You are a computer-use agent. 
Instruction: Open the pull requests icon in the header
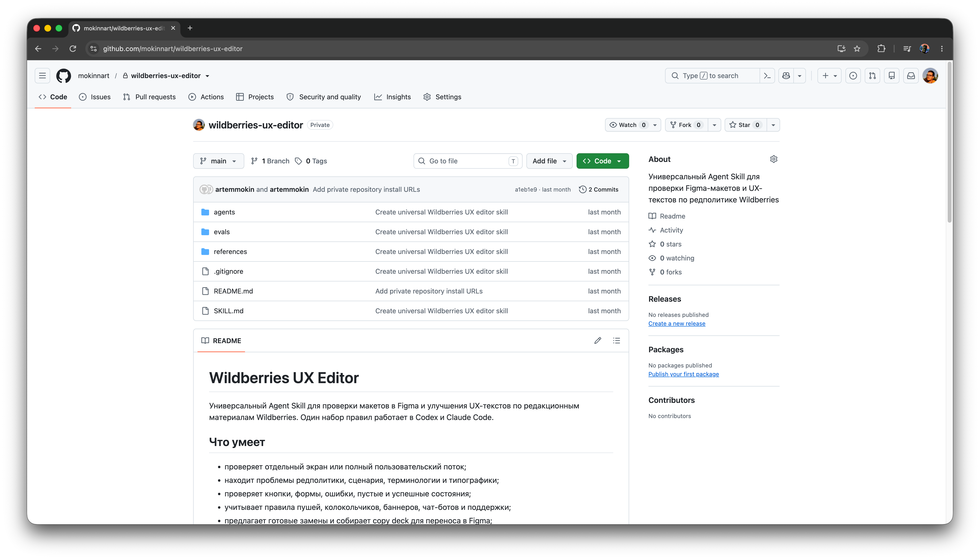872,76
